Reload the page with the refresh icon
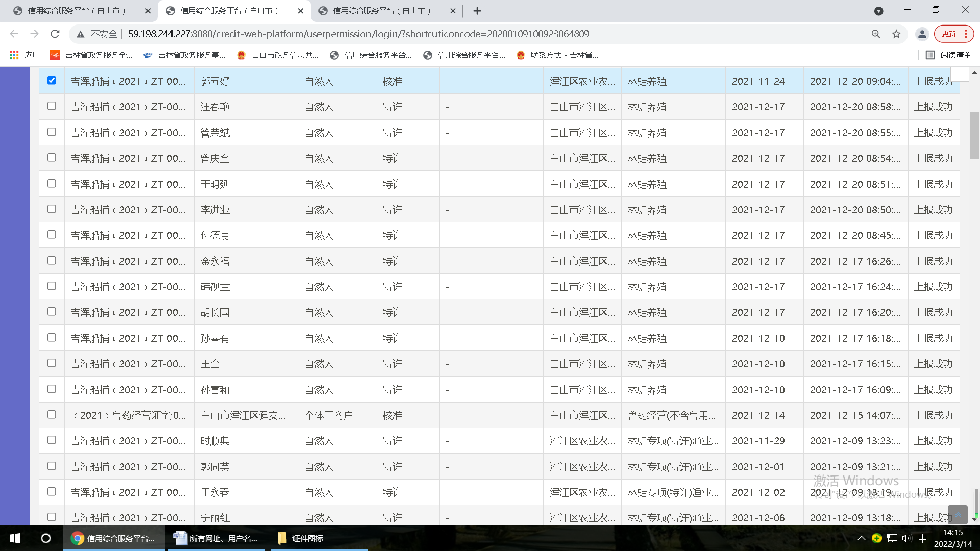 [x=55, y=34]
